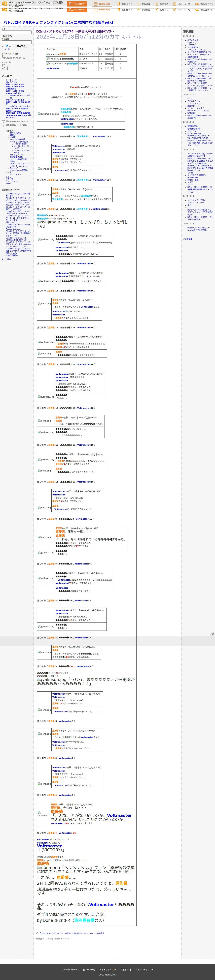
Task: Click Voltmaster name in character table
Action: tap(53, 69)
